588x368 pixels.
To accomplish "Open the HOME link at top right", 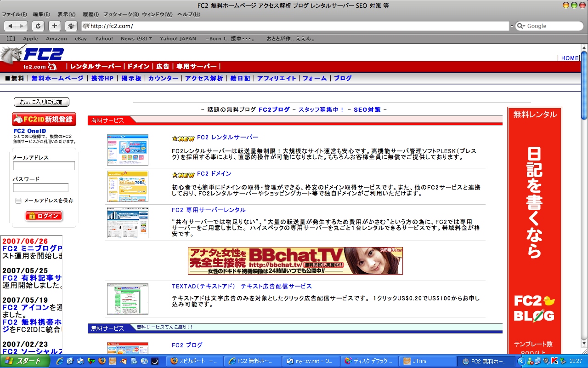I will 570,58.
